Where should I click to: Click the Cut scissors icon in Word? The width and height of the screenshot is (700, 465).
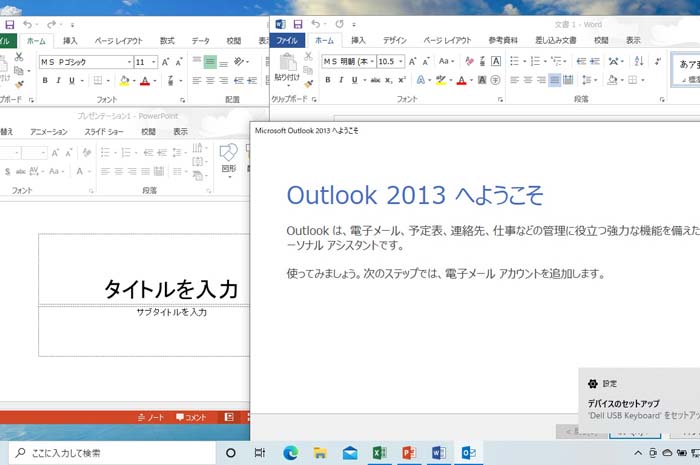308,56
